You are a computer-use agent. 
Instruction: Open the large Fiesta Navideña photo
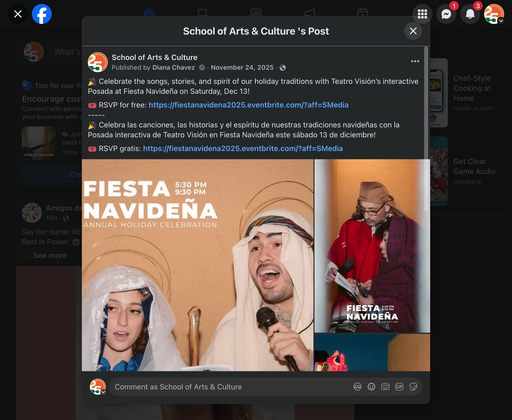point(198,265)
